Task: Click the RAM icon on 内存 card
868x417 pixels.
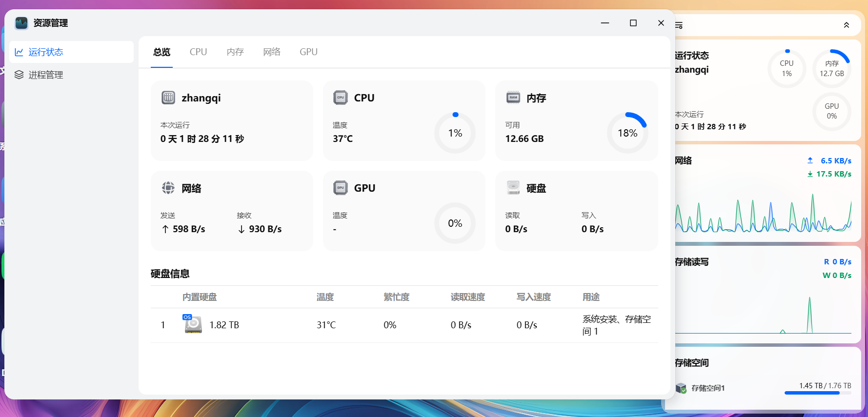Action: coord(513,98)
